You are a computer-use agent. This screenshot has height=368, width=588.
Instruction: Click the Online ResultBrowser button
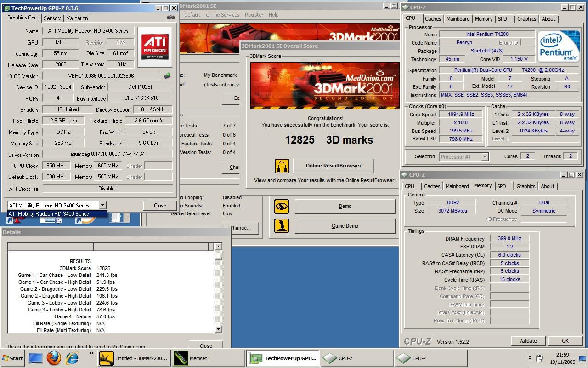click(334, 166)
